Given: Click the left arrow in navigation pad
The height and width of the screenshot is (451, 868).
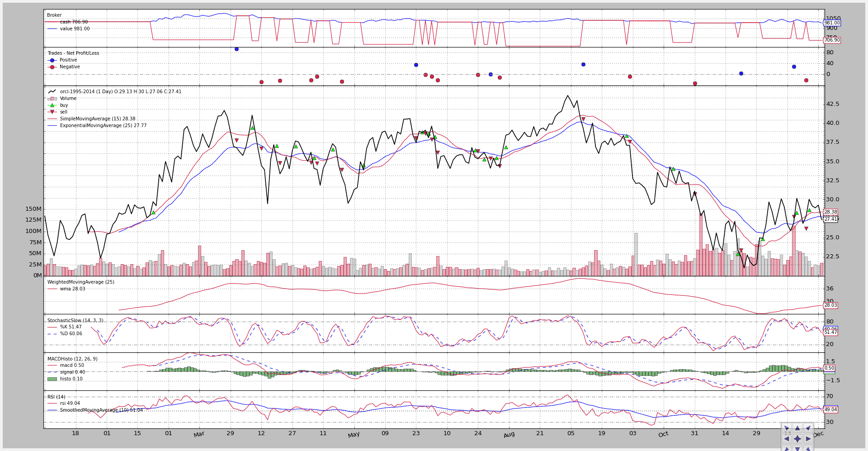Looking at the screenshot, I should [x=787, y=439].
